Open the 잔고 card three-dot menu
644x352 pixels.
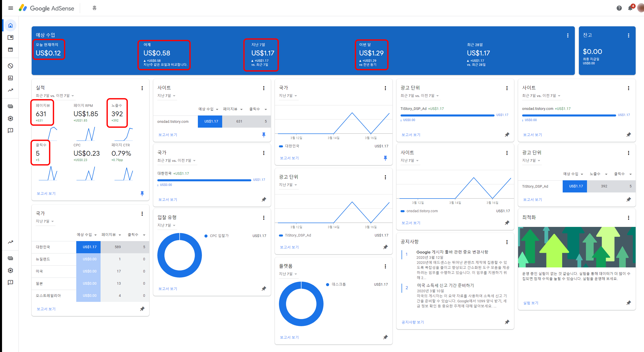pos(629,35)
